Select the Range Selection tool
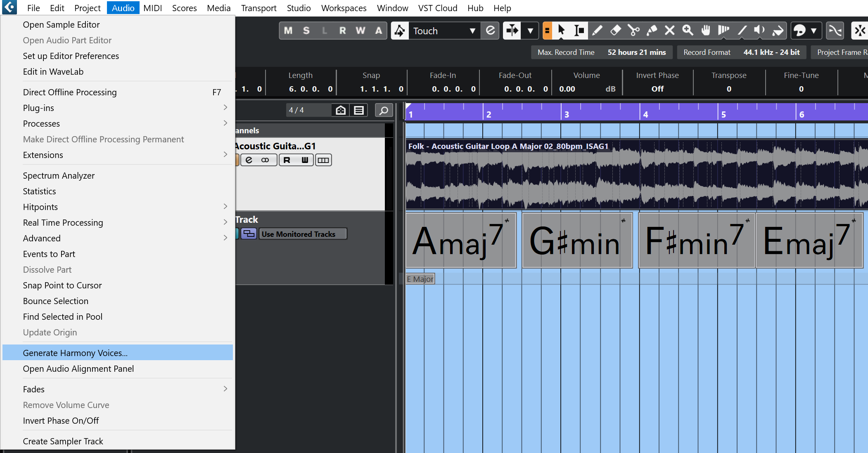The width and height of the screenshot is (868, 453). 579,31
